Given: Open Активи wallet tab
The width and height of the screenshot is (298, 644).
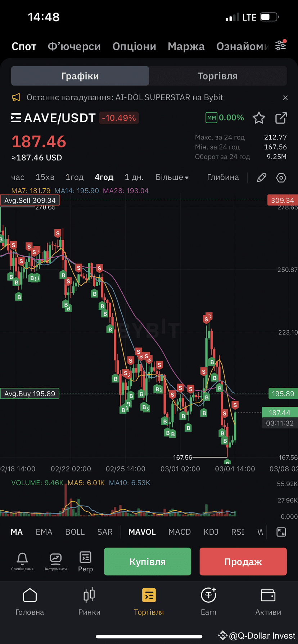Looking at the screenshot, I should tap(268, 602).
